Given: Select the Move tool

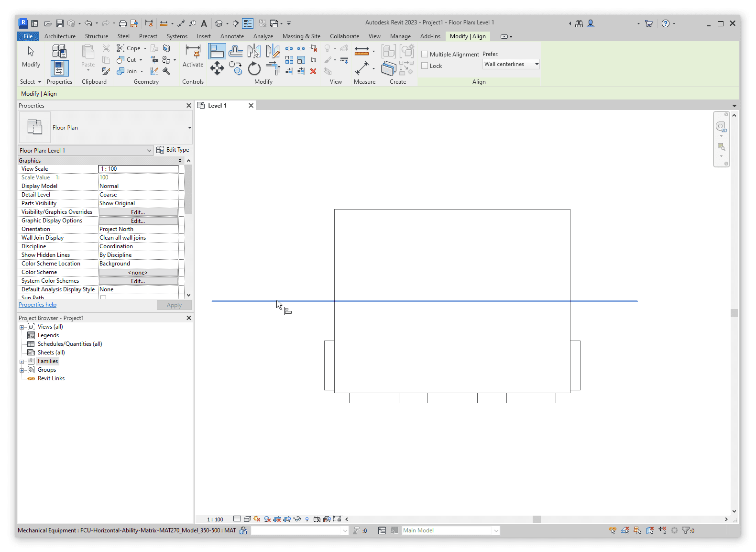Looking at the screenshot, I should [x=217, y=68].
